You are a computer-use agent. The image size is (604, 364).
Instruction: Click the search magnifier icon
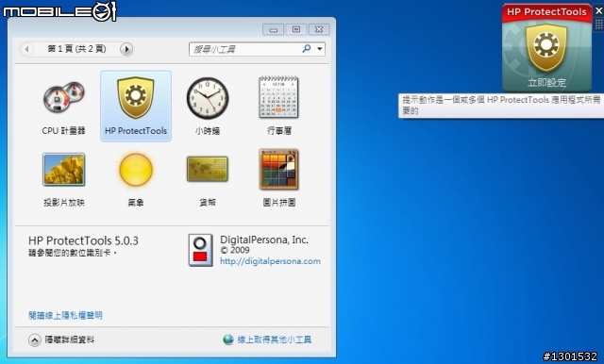coord(307,49)
